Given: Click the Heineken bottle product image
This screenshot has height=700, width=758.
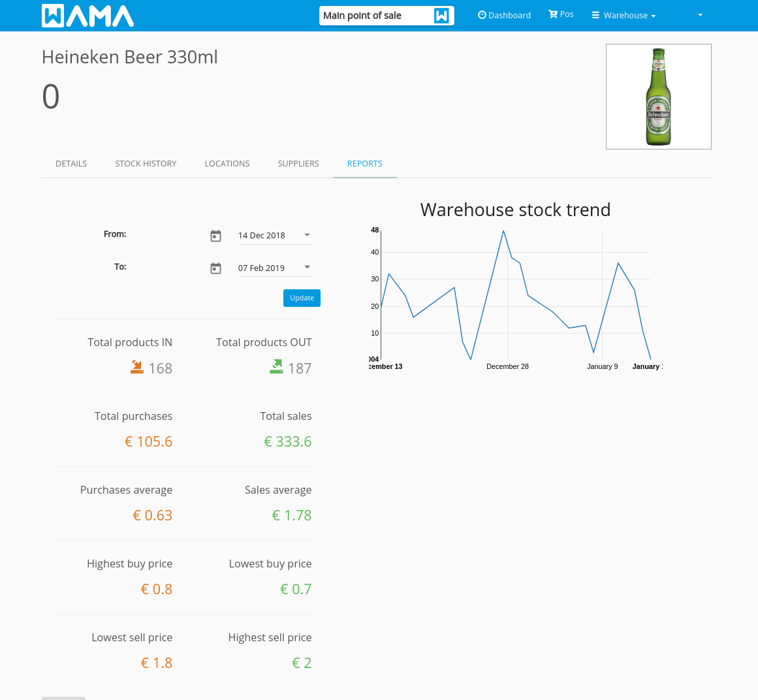Looking at the screenshot, I should (x=658, y=97).
